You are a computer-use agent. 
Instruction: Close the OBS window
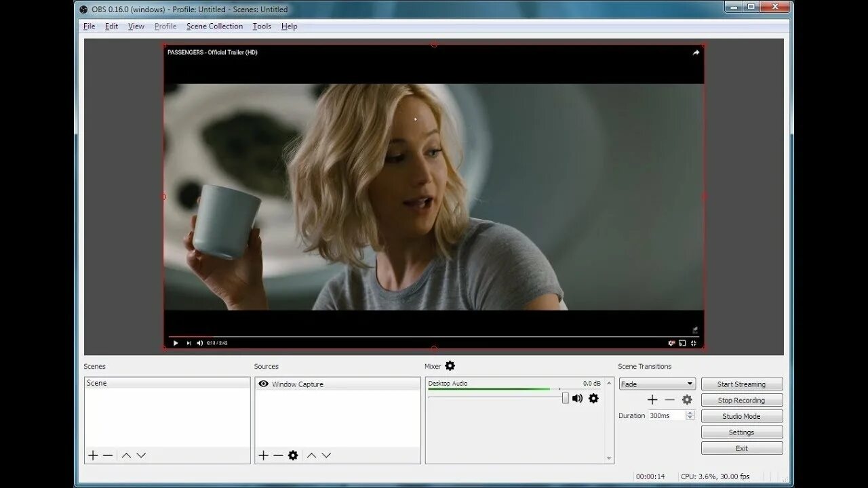(x=774, y=7)
